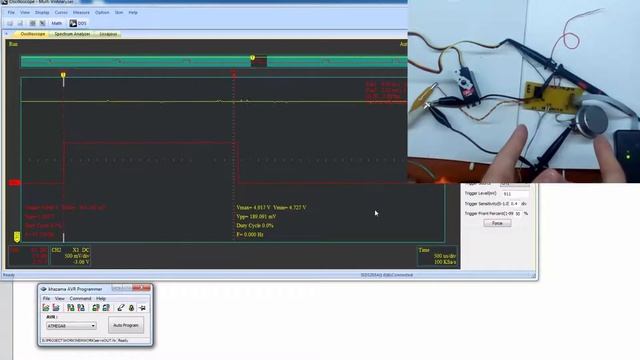Open the Option menu in oscilloscope

point(102,13)
